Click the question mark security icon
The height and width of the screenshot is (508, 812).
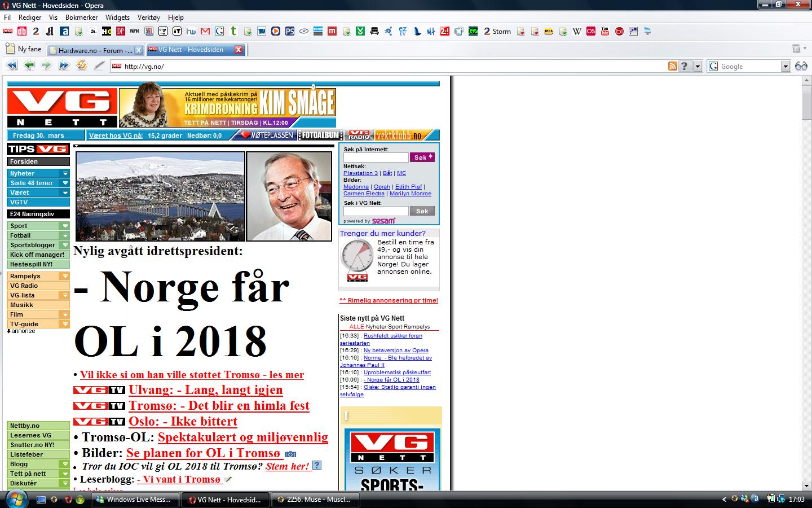685,66
